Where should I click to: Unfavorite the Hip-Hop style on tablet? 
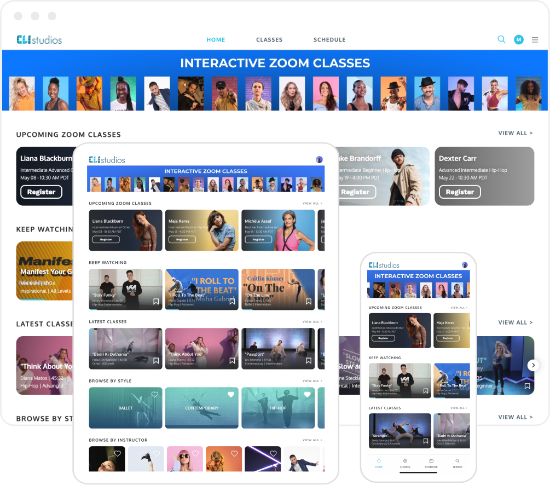pos(307,395)
